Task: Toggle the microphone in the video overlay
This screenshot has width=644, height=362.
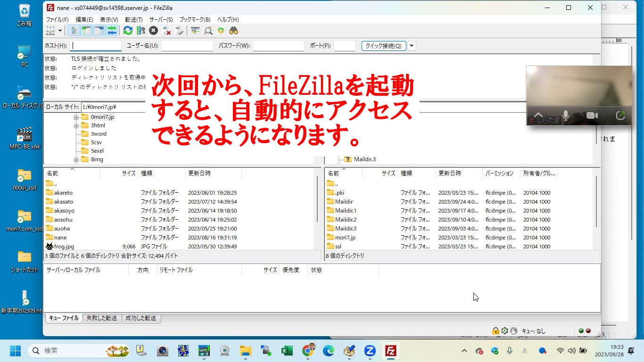Action: (566, 115)
